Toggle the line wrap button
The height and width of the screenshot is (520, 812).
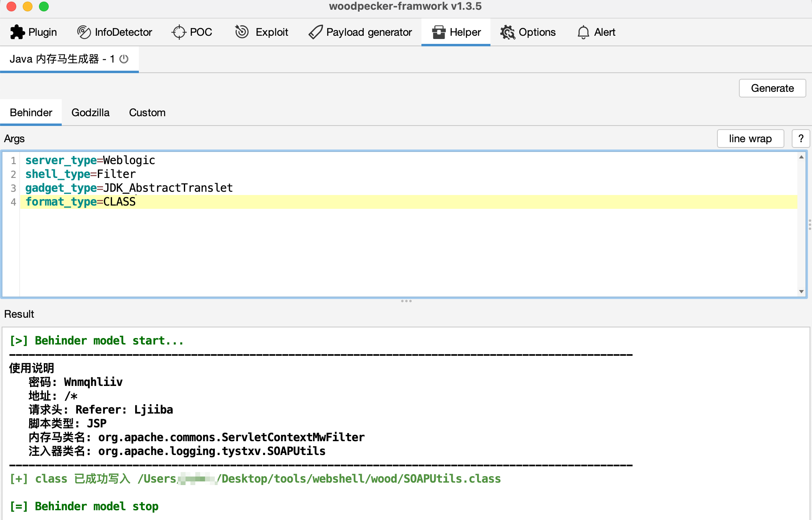[x=750, y=139]
